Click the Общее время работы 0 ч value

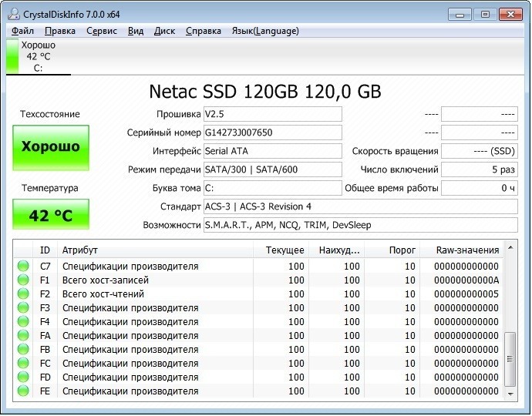point(480,188)
